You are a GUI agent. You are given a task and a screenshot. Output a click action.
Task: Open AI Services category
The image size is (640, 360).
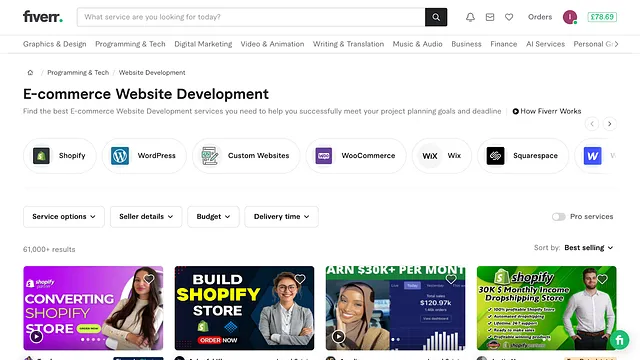pos(545,44)
